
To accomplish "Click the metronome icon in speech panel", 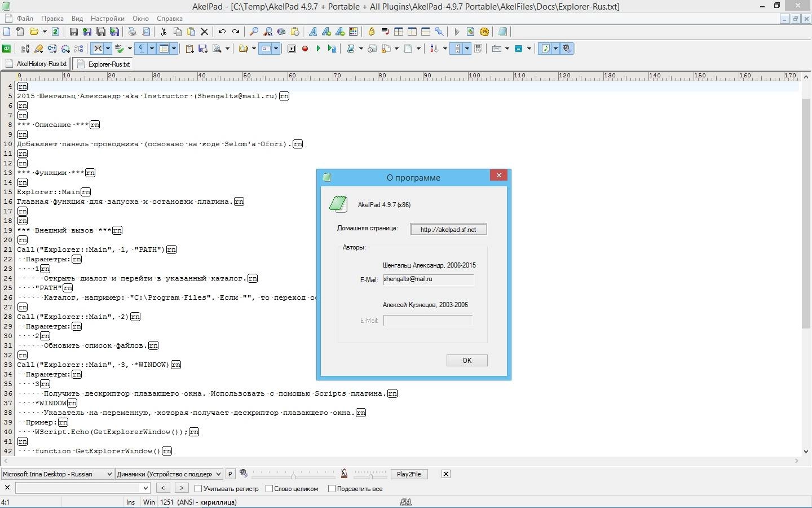I will click(x=344, y=474).
